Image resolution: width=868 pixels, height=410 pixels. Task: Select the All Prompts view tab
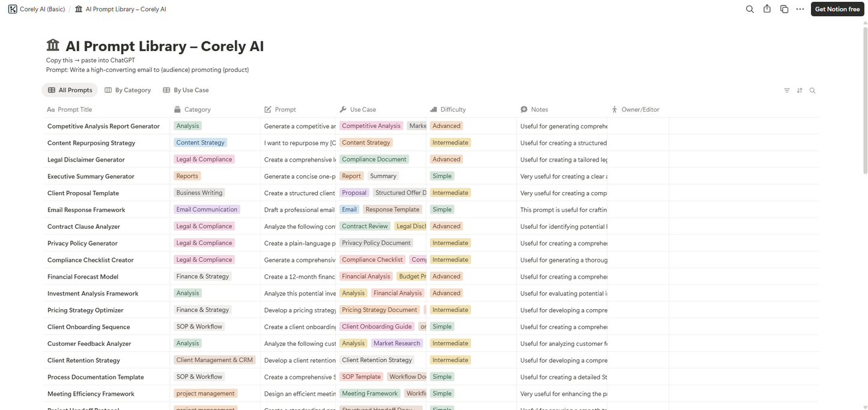pos(70,90)
